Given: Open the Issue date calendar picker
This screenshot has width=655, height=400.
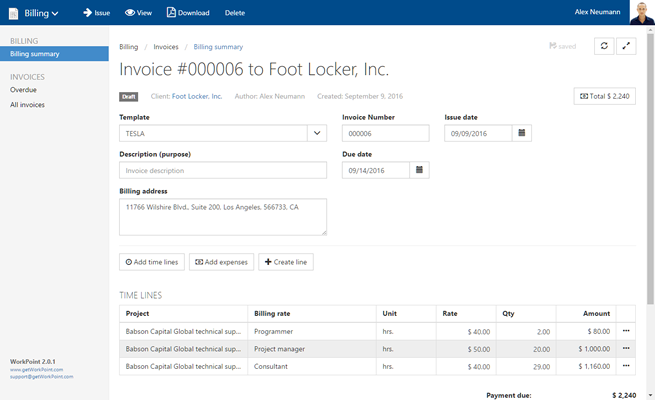Looking at the screenshot, I should click(x=523, y=133).
